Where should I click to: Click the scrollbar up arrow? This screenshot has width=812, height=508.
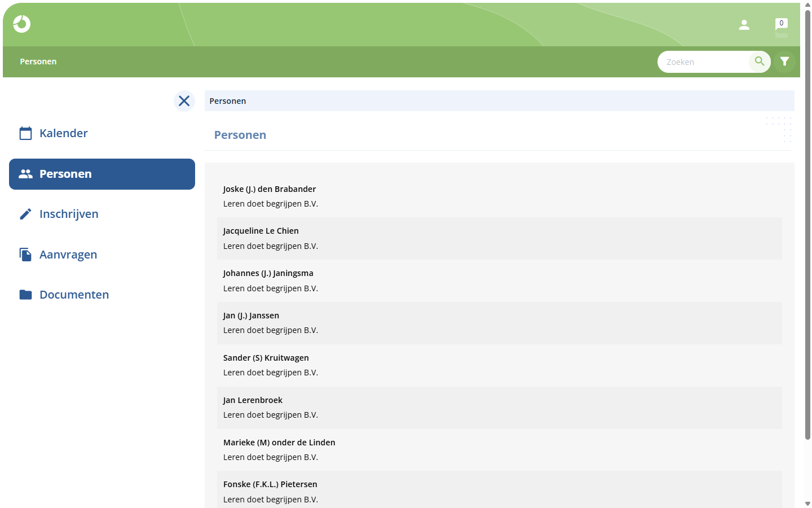pyautogui.click(x=807, y=5)
